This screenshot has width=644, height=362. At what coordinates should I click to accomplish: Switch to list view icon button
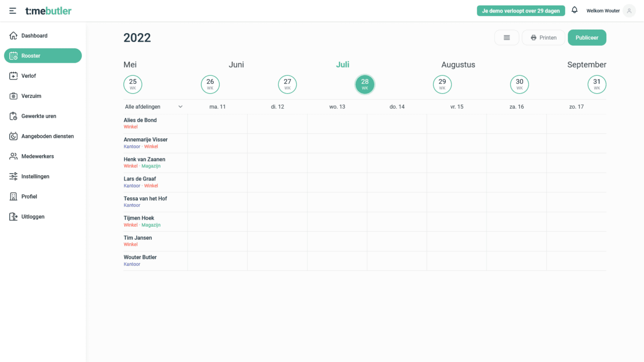pyautogui.click(x=507, y=38)
